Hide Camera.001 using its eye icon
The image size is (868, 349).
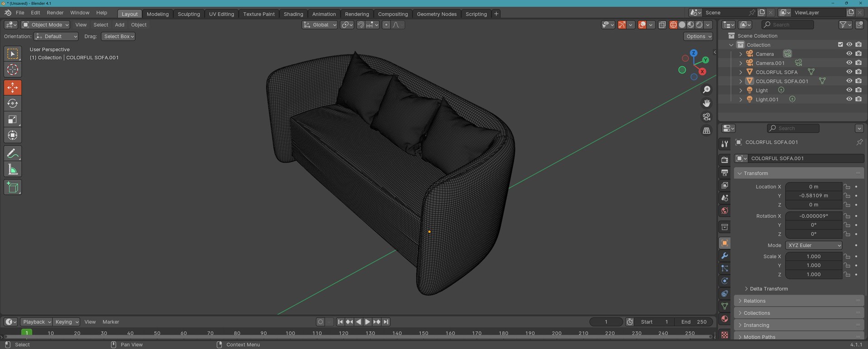click(x=849, y=63)
